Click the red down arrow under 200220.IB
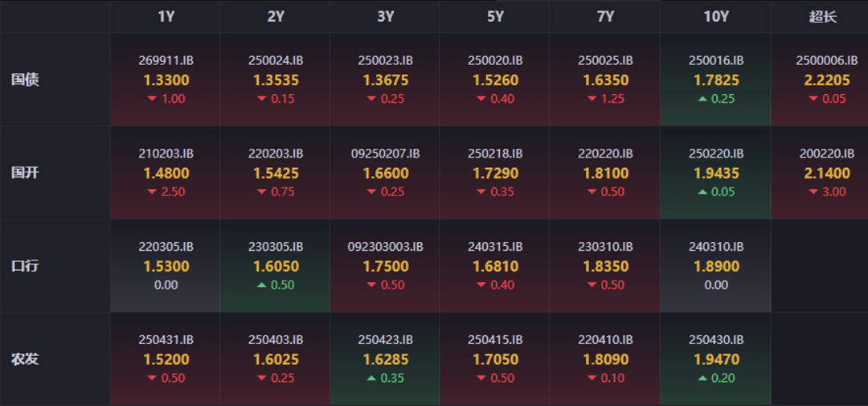 [x=813, y=192]
